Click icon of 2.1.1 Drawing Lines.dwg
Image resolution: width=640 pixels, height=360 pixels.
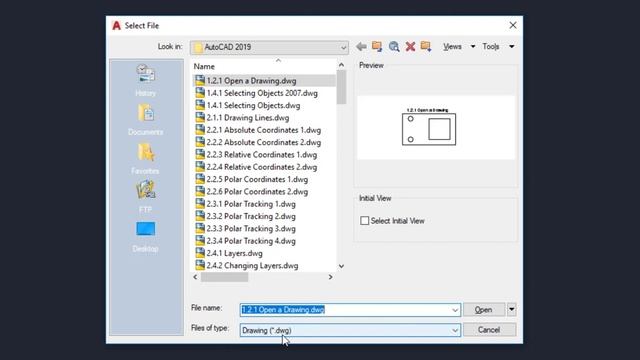tap(200, 118)
